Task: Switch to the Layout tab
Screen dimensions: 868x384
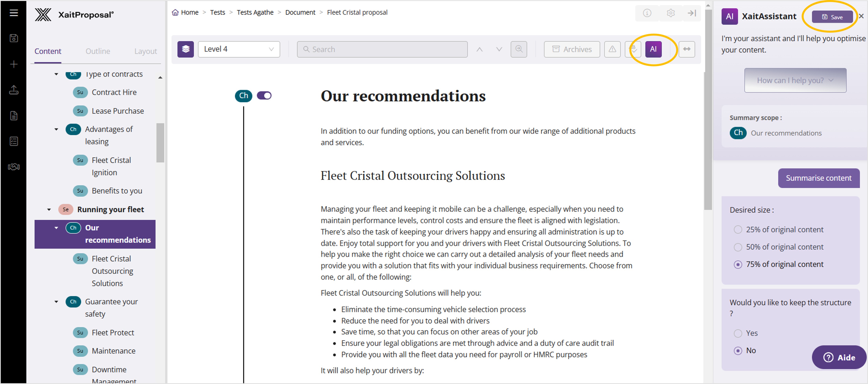Action: coord(145,51)
